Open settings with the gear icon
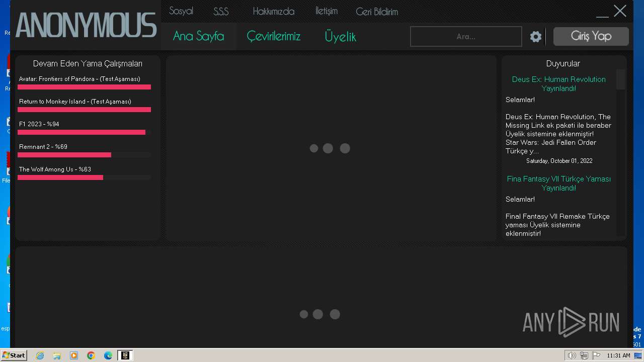644x362 pixels. tap(536, 36)
